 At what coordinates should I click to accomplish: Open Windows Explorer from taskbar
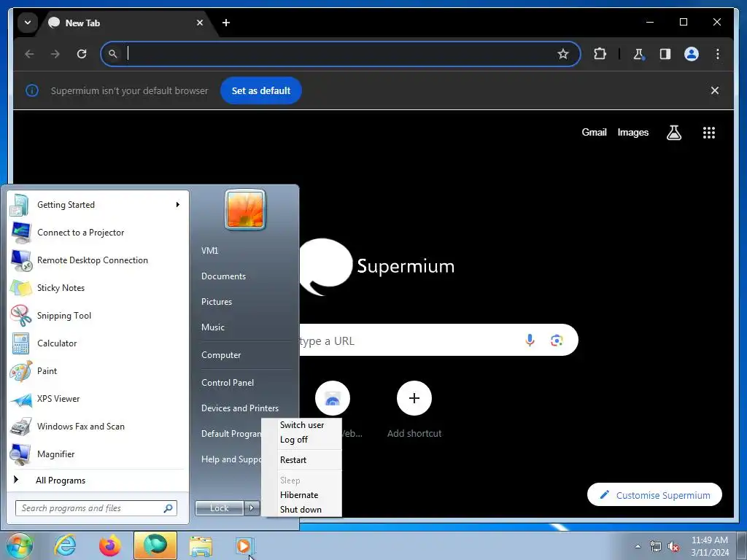201,545
